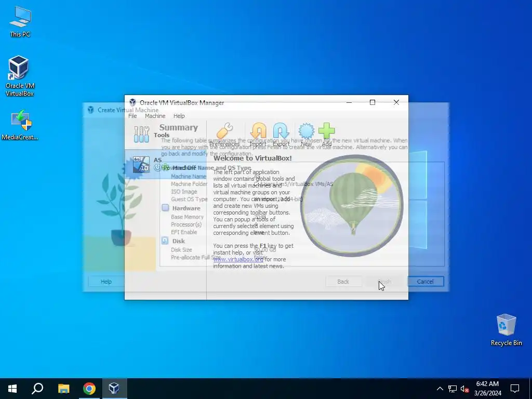Click the Export appliance toolbar icon
The width and height of the screenshot is (532, 399).
click(281, 135)
